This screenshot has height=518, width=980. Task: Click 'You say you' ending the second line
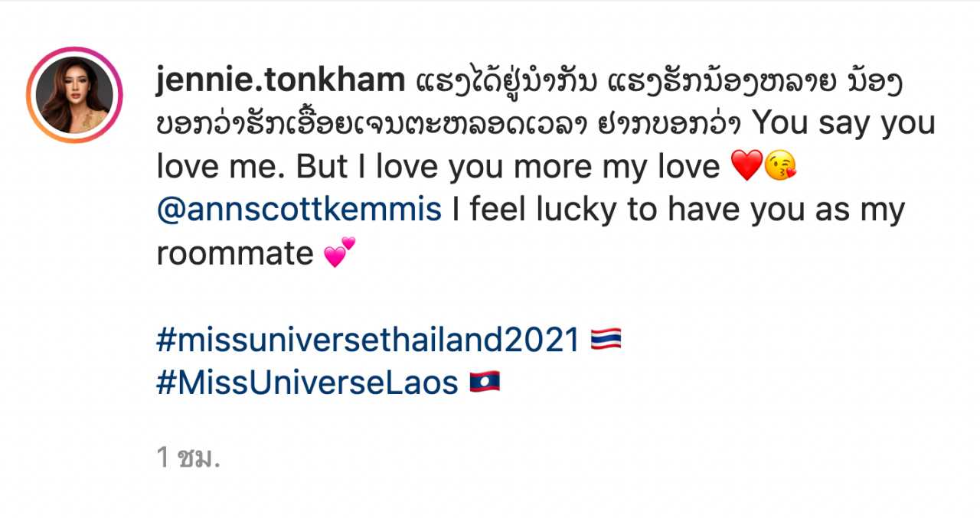[849, 124]
